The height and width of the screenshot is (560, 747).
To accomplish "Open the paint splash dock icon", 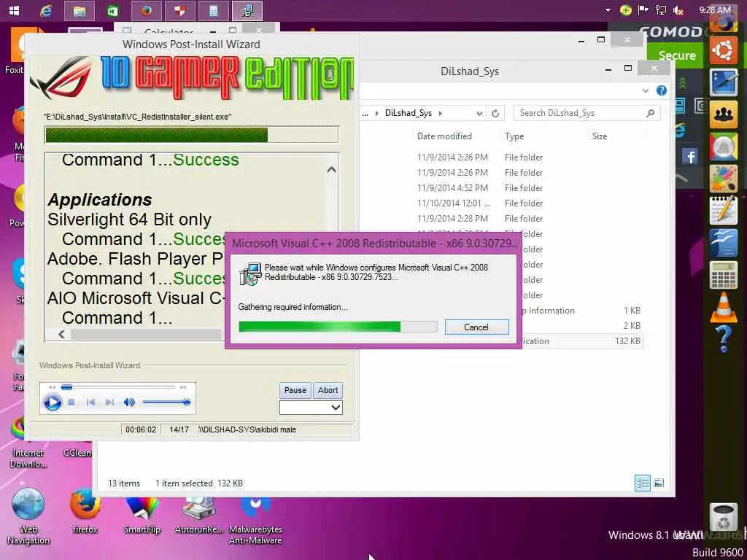I will [x=723, y=178].
